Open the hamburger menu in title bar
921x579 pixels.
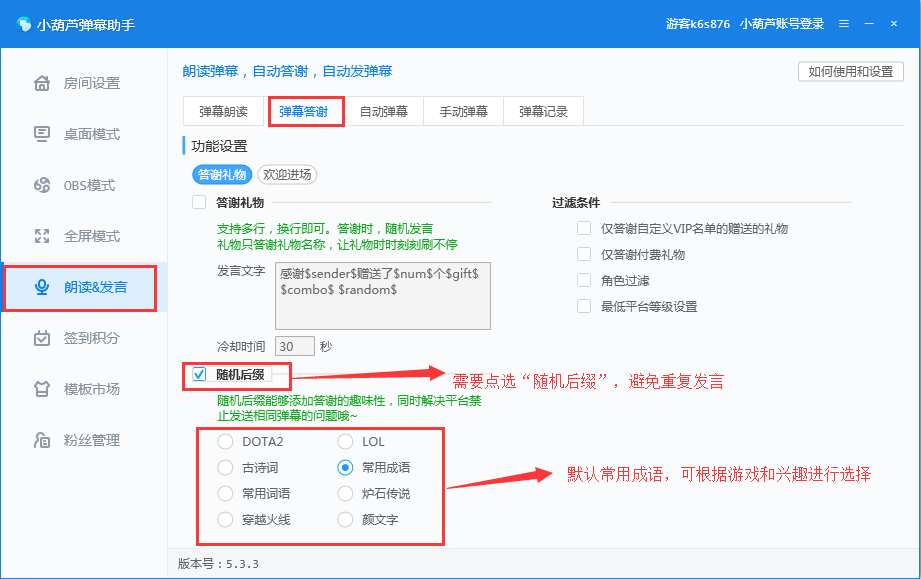(843, 24)
